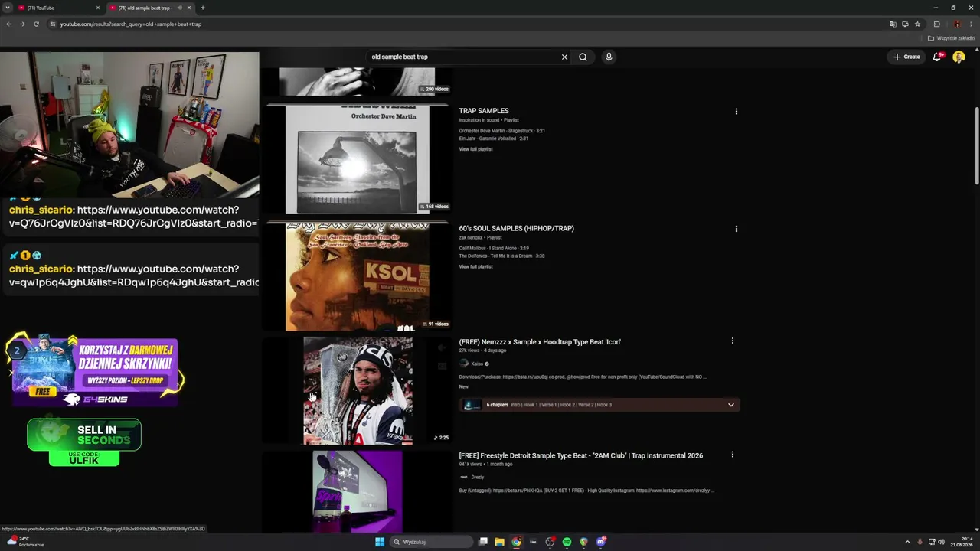Show hidden system tray icons
Viewport: 980px width, 551px height.
click(x=907, y=542)
